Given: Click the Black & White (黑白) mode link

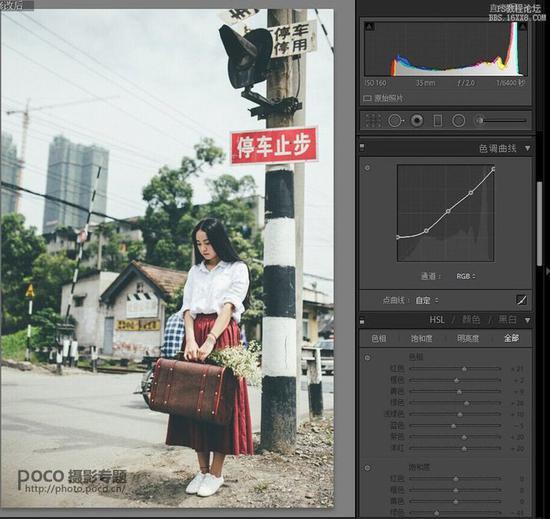Looking at the screenshot, I should [x=508, y=320].
